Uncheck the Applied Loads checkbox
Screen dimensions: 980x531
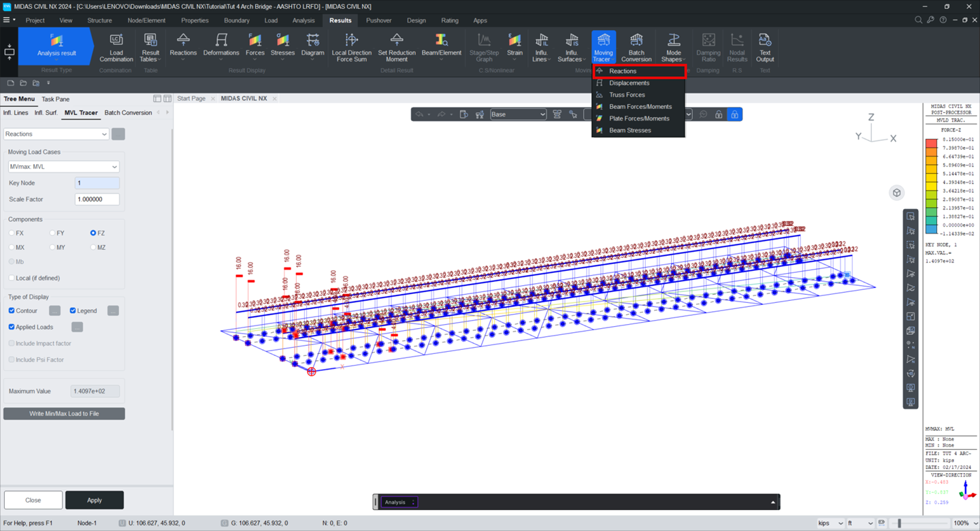pyautogui.click(x=12, y=327)
